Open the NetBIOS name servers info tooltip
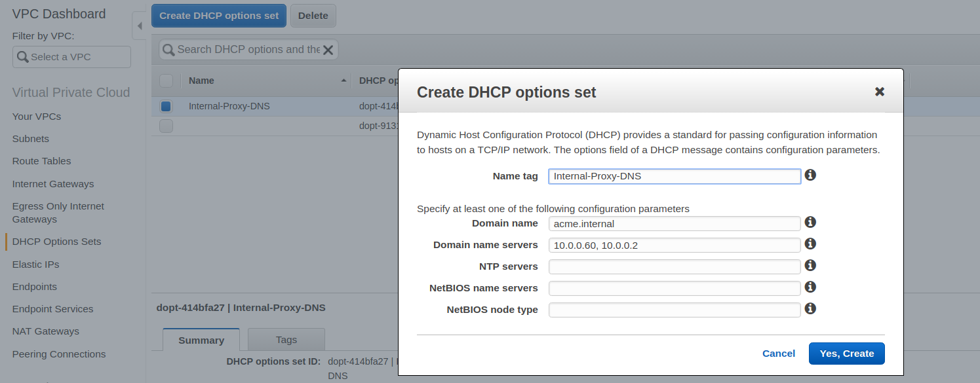This screenshot has width=980, height=383. 810,287
